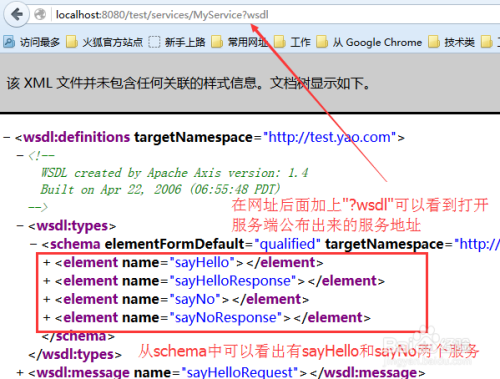Click the closing </wsdl:types> tag
The height and width of the screenshot is (379, 500).
point(75,354)
